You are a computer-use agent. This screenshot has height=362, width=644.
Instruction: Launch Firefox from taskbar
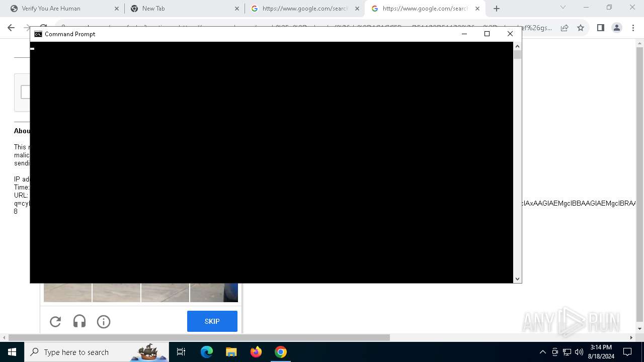point(256,352)
